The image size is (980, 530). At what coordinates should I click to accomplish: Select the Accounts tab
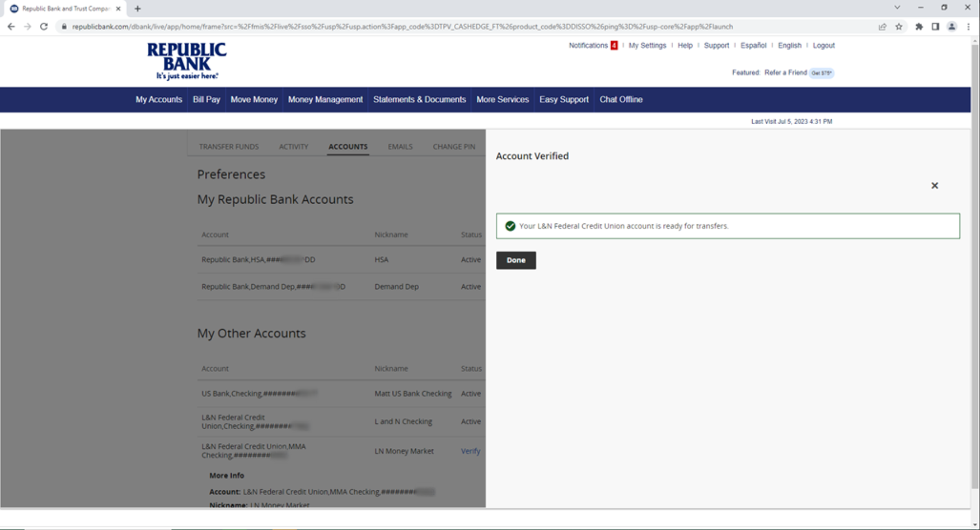pyautogui.click(x=348, y=147)
